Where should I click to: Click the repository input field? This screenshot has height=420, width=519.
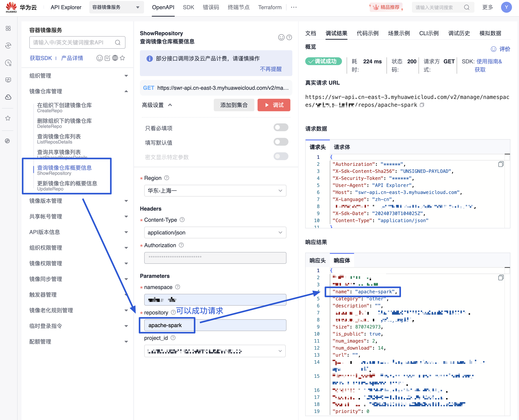click(215, 325)
